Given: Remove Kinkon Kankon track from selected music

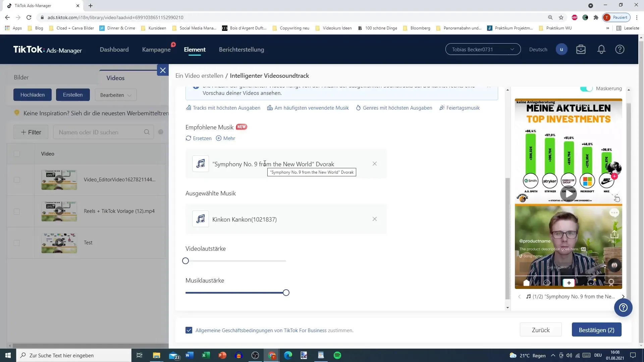Looking at the screenshot, I should pyautogui.click(x=375, y=219).
